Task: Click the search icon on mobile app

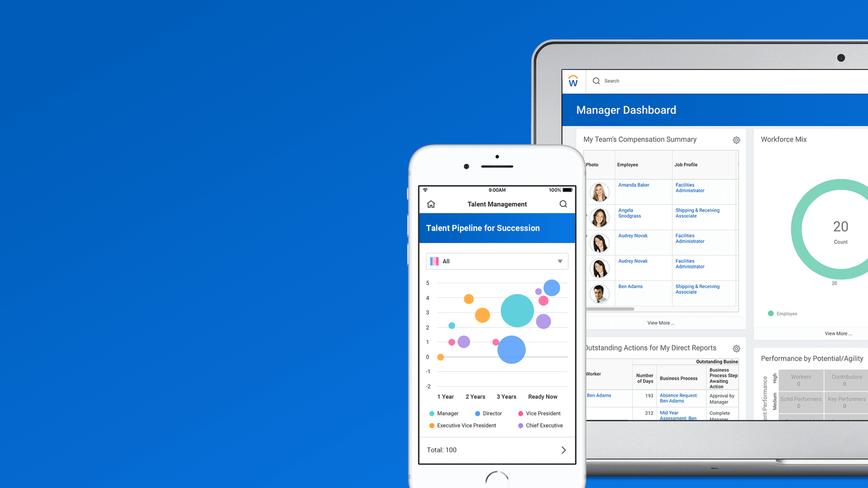Action: coord(562,204)
